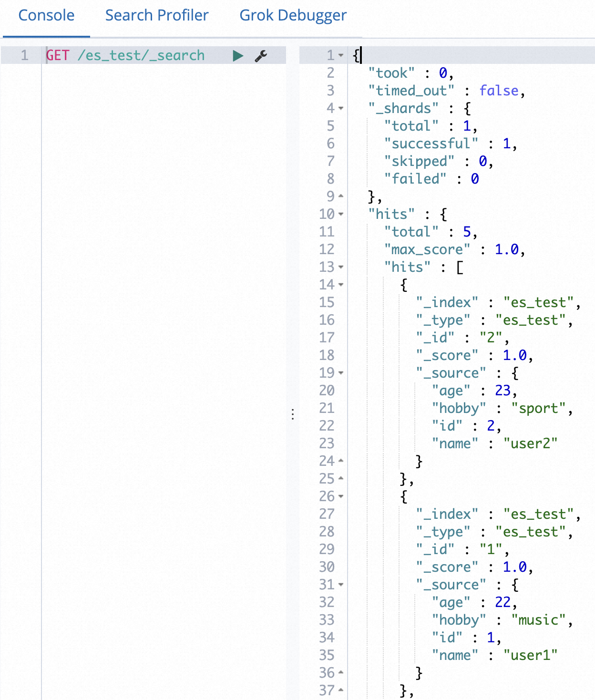Fold the closing brace at line 25
Image resolution: width=595 pixels, height=700 pixels.
point(341,478)
